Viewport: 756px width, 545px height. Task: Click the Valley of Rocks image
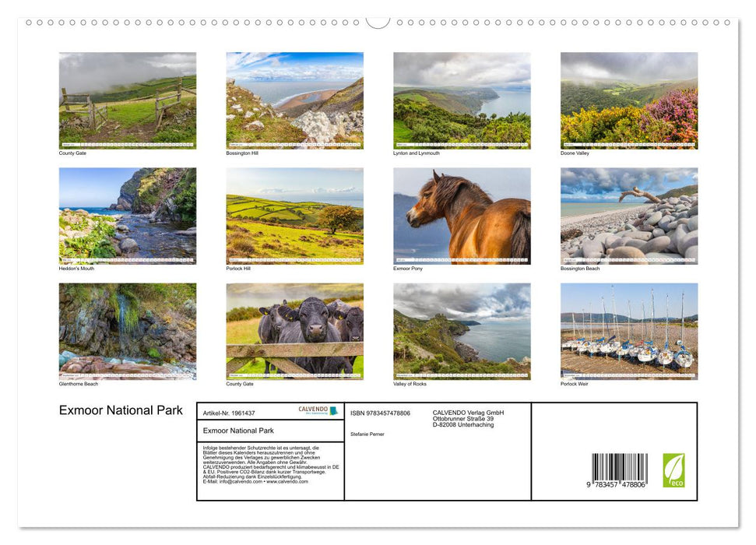pyautogui.click(x=462, y=330)
